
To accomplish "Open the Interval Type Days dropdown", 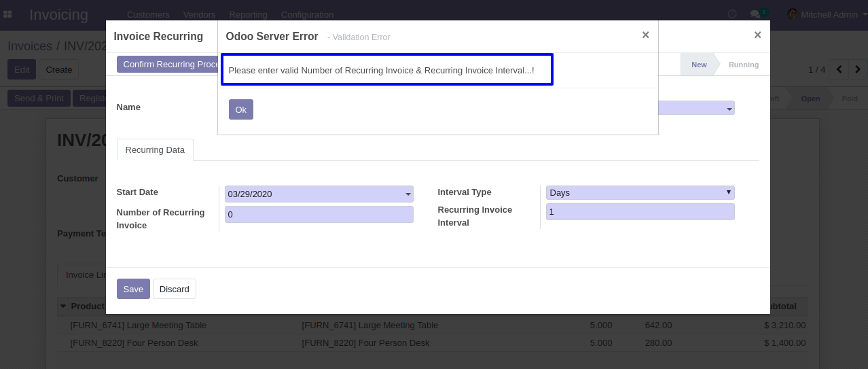I will pos(640,193).
